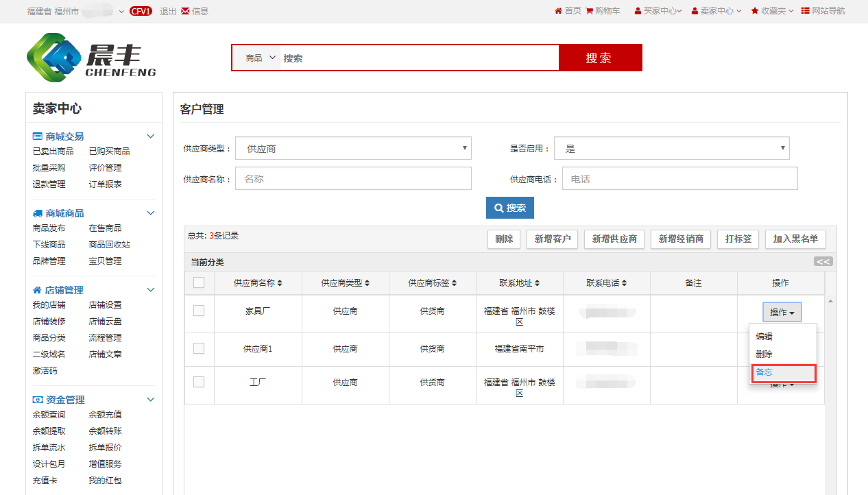Toggle the select-all checkbox in table header
This screenshot has width=868, height=495.
pyautogui.click(x=199, y=282)
